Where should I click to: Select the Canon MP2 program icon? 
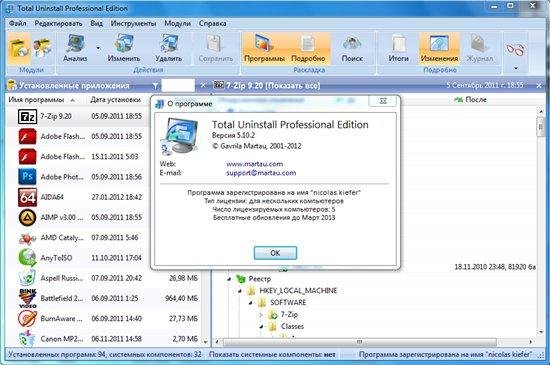27,338
